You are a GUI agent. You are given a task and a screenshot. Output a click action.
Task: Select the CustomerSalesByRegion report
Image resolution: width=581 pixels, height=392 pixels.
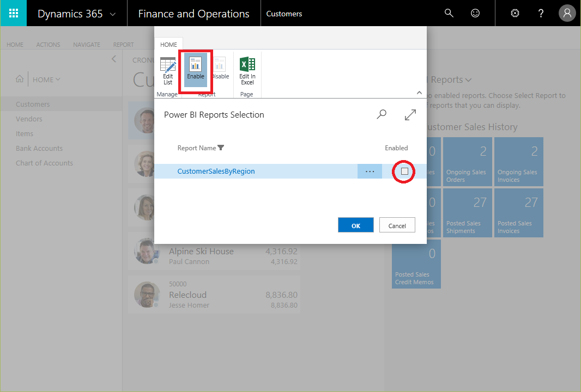216,171
